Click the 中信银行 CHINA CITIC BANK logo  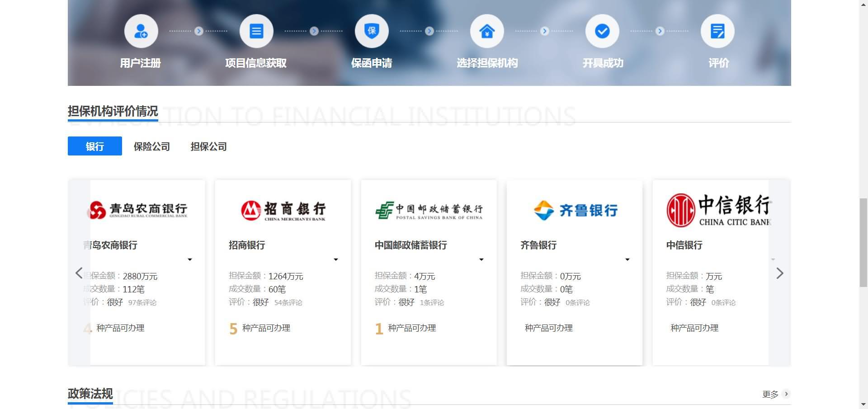pos(719,210)
